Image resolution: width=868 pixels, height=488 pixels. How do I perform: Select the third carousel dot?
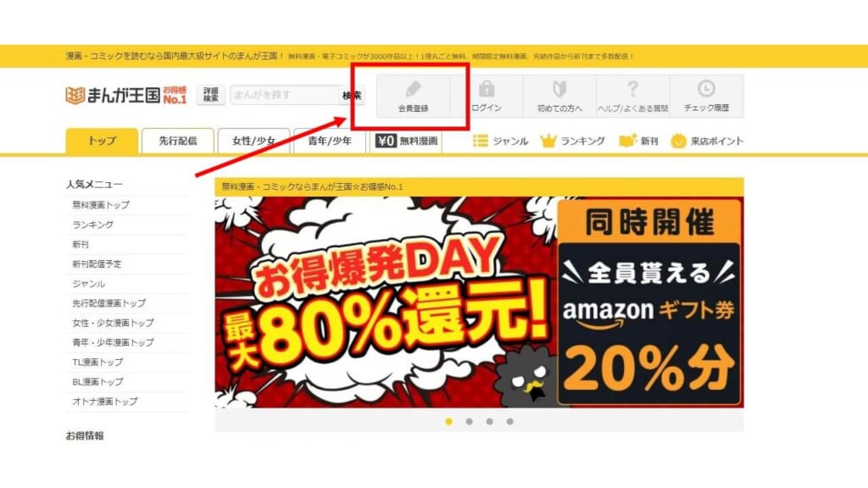click(x=489, y=422)
